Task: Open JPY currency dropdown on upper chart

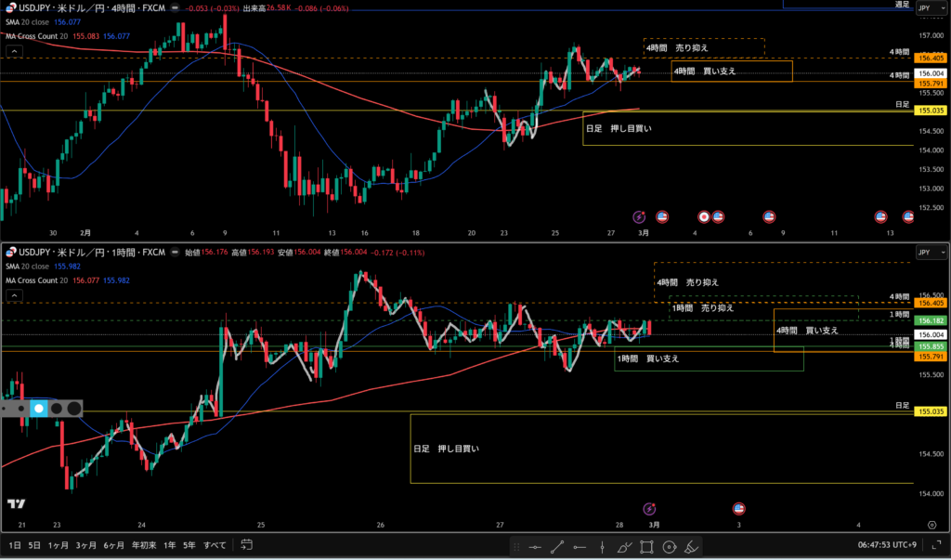Action: coord(924,8)
